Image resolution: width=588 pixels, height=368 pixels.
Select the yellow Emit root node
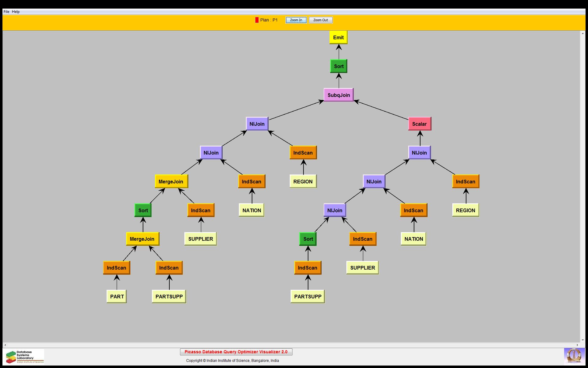tap(338, 37)
